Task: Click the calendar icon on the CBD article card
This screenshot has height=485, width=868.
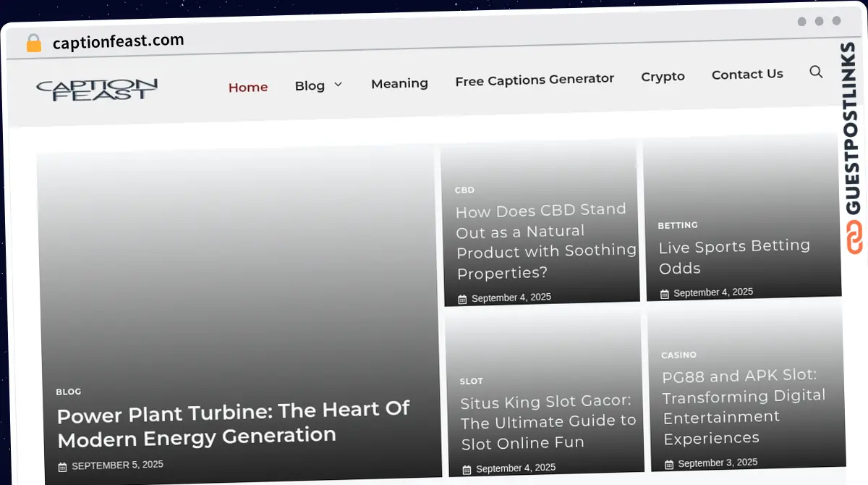Action: [462, 298]
